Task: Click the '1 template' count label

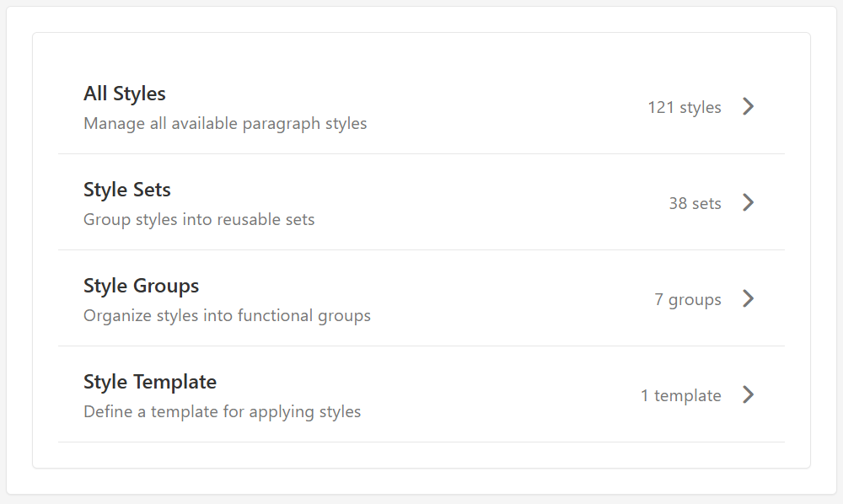Action: coord(680,394)
